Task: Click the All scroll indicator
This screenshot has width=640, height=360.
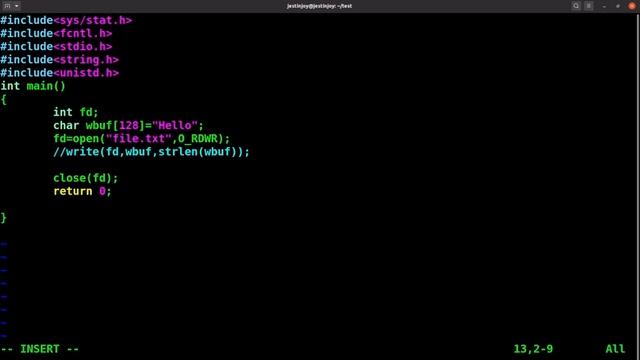Action: (615, 349)
